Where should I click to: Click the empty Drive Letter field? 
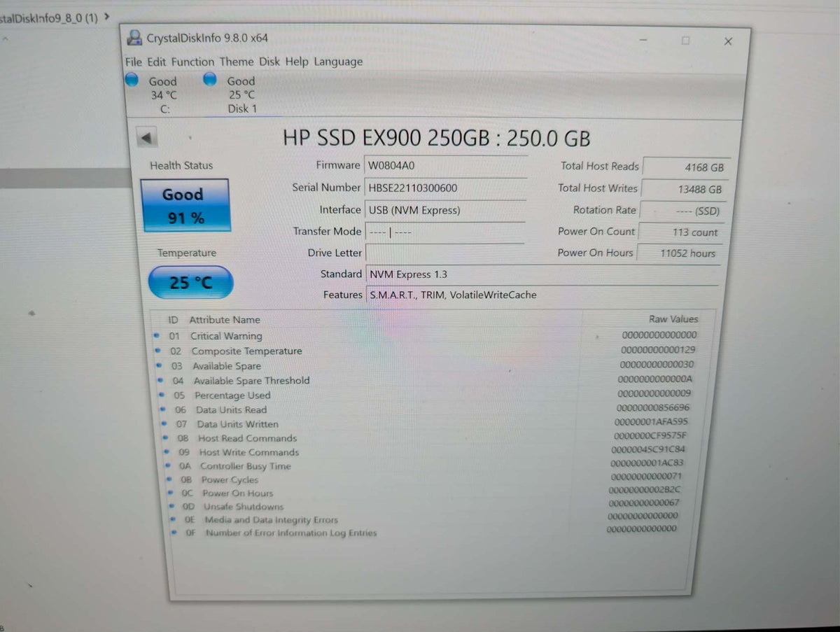pos(445,253)
